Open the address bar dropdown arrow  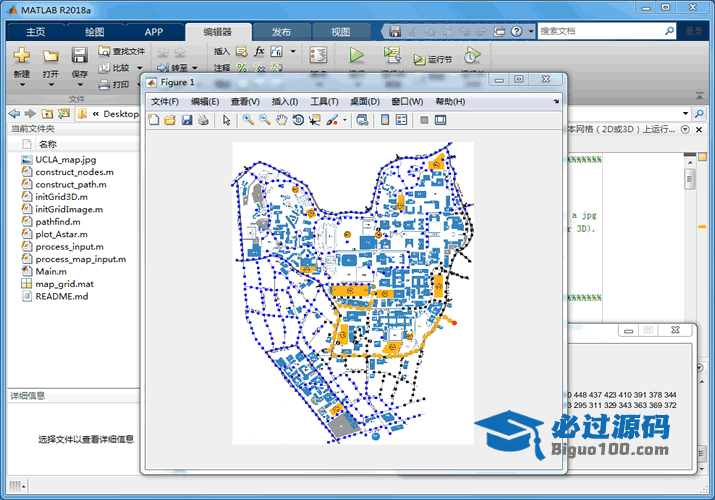pyautogui.click(x=685, y=113)
